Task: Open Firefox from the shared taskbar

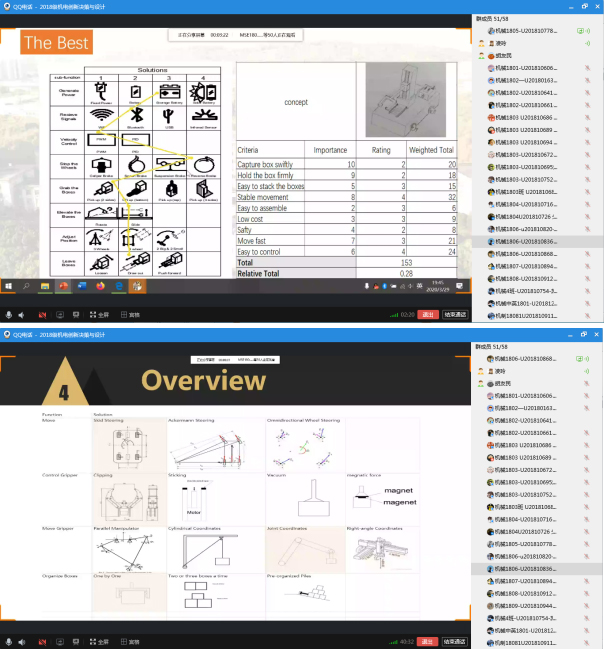Action: coord(101,286)
